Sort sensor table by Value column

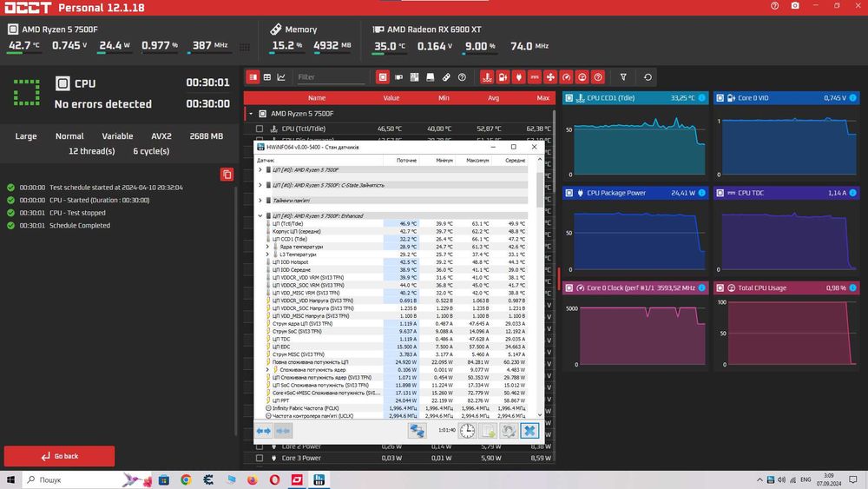click(391, 98)
